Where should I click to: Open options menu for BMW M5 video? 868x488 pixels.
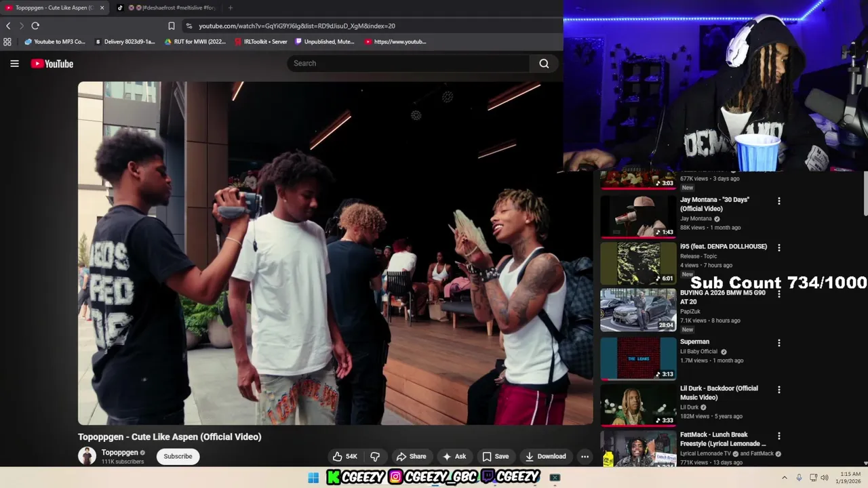coord(778,295)
